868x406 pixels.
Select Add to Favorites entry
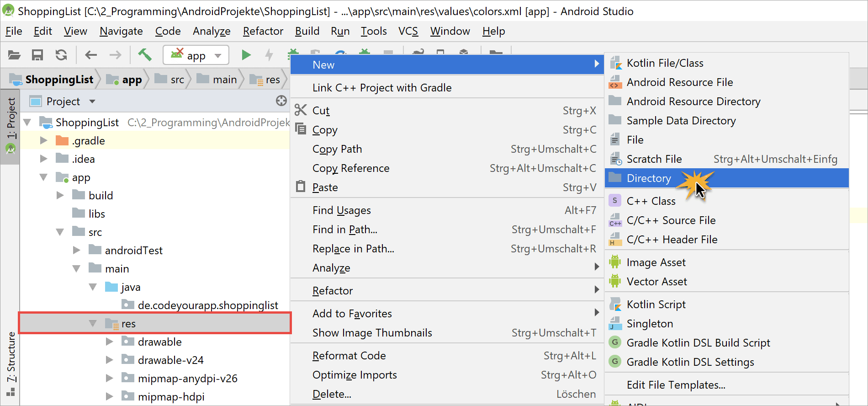click(x=447, y=314)
